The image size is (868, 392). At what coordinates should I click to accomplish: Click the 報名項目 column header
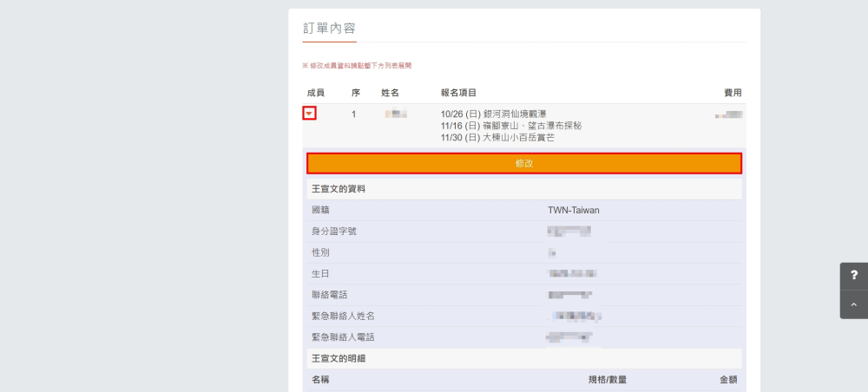click(x=458, y=93)
